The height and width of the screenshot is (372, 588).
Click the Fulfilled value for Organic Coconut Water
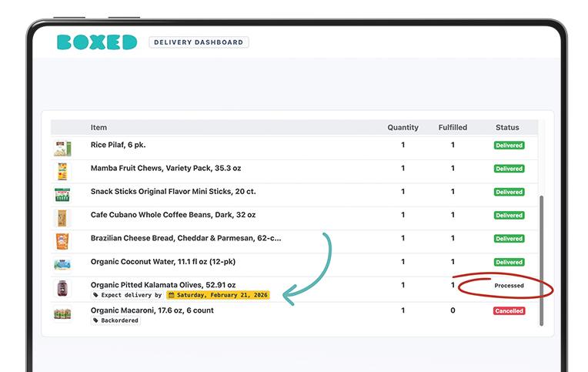tap(453, 262)
